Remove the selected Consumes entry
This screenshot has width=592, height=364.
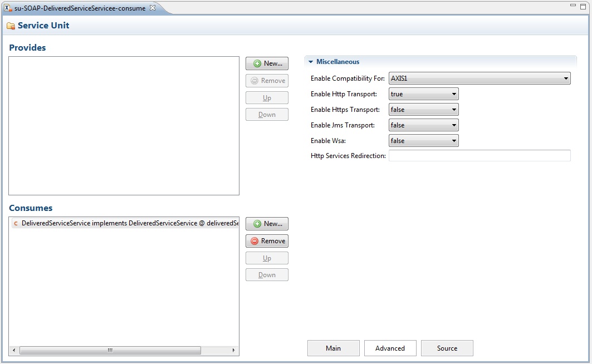[267, 241]
